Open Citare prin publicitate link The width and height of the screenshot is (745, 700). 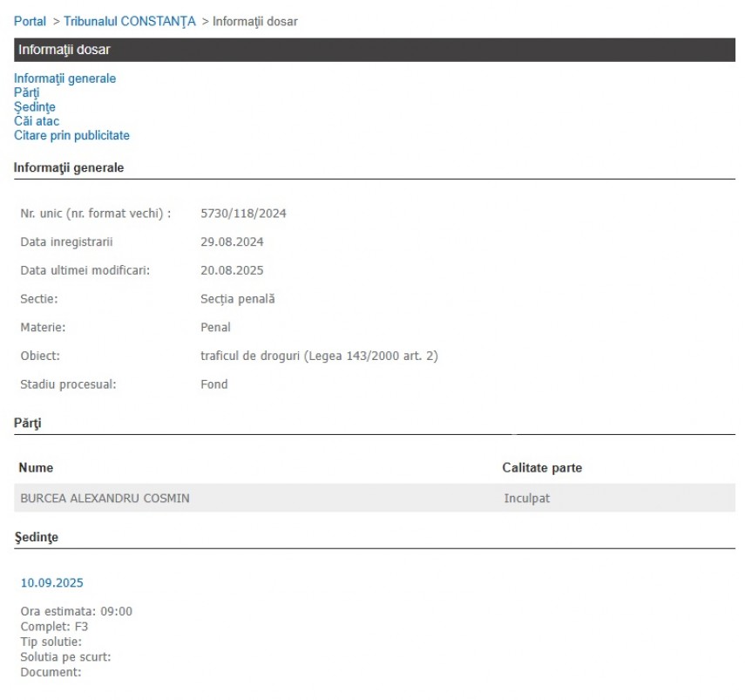tap(71, 135)
